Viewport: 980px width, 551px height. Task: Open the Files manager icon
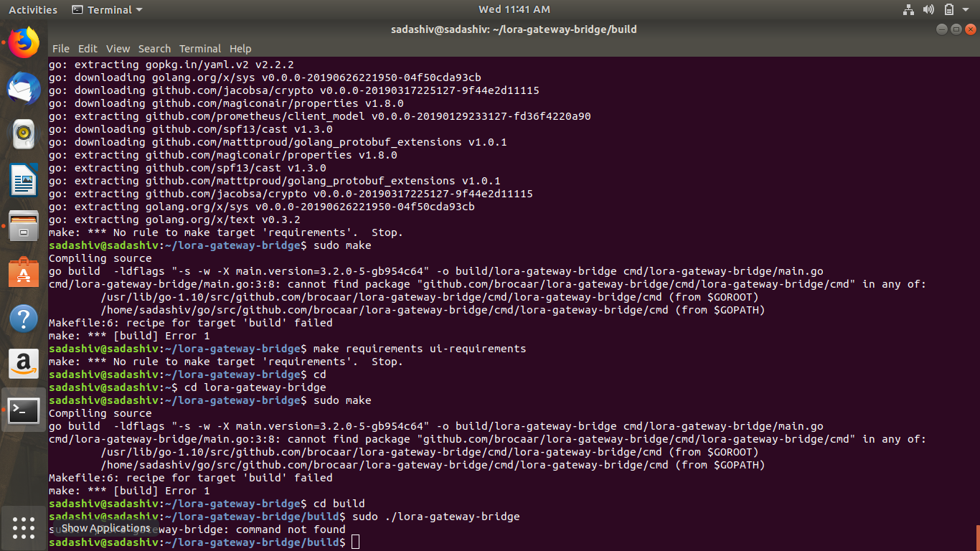pyautogui.click(x=24, y=225)
